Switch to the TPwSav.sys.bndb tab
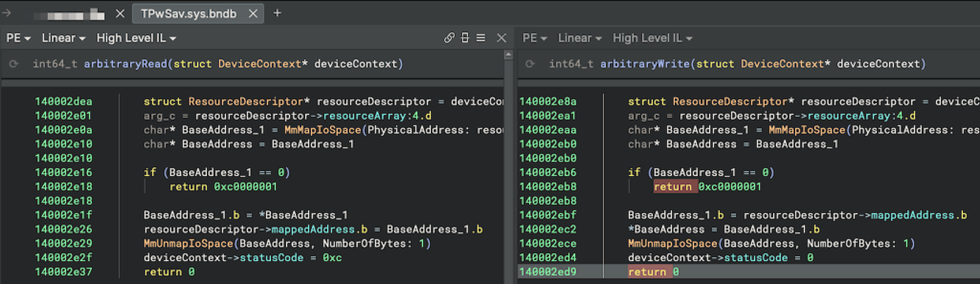This screenshot has height=284, width=980. [189, 14]
